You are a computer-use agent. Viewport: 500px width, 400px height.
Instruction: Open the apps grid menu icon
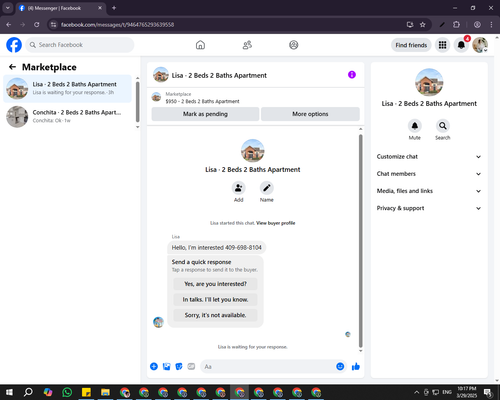tap(442, 45)
